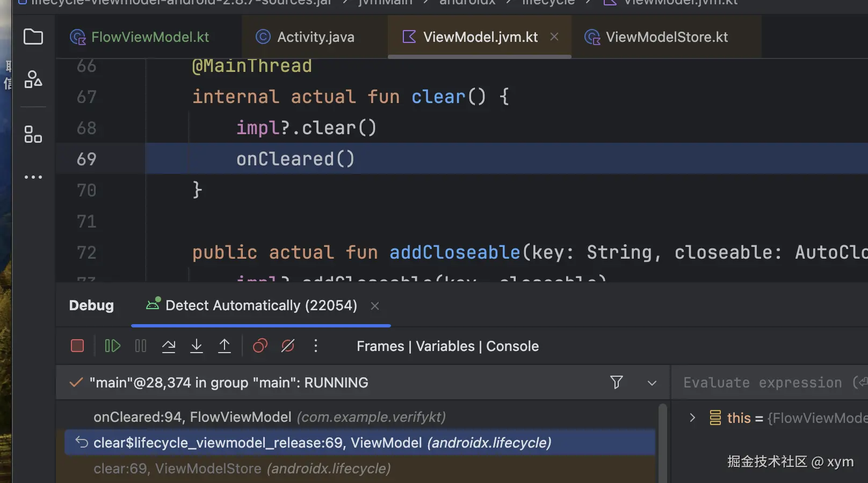Image resolution: width=868 pixels, height=483 pixels.
Task: Expand the 'this' variable node
Action: coord(692,418)
